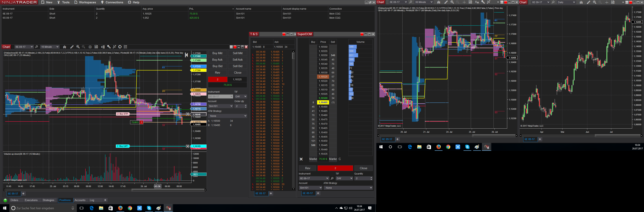
Task: Open ATM Strategy dropdown in SuperDOM
Action: [x=348, y=188]
